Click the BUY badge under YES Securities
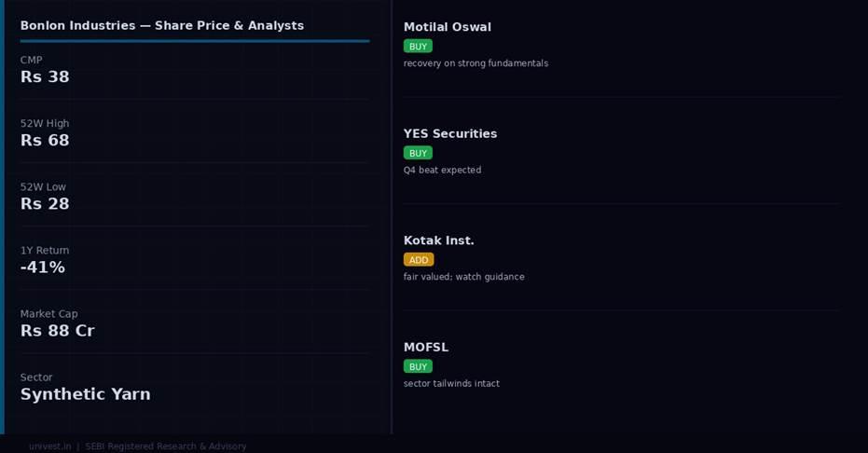 (418, 153)
